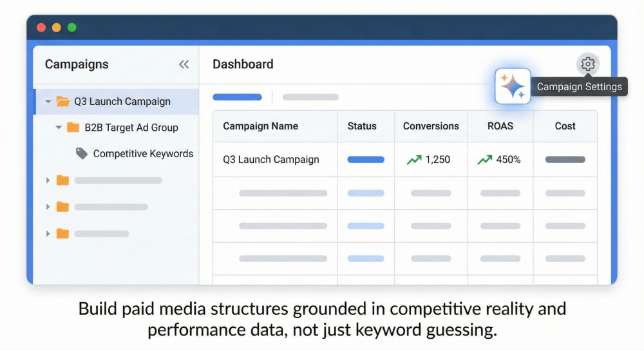The width and height of the screenshot is (644, 351).
Task: Sort by Cost column header
Action: coord(565,126)
